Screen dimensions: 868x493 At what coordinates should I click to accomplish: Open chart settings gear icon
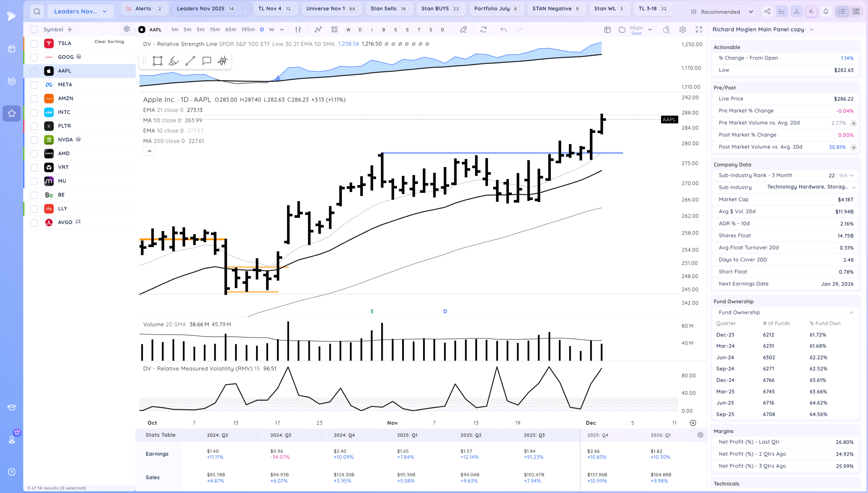point(683,29)
